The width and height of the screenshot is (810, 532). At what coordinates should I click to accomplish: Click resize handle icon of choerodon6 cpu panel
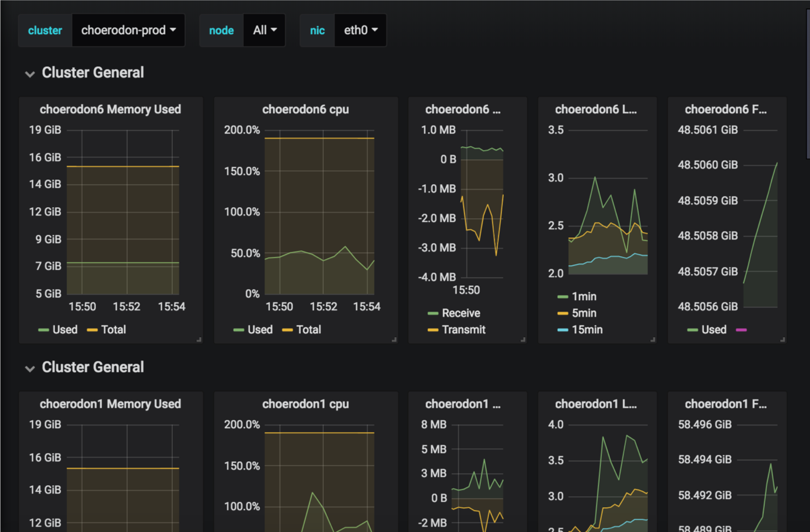394,340
